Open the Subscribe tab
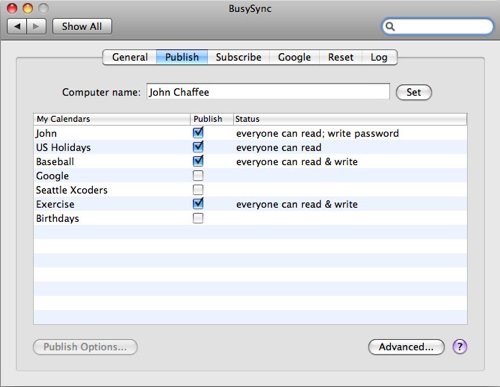The width and height of the screenshot is (500, 387). (238, 57)
